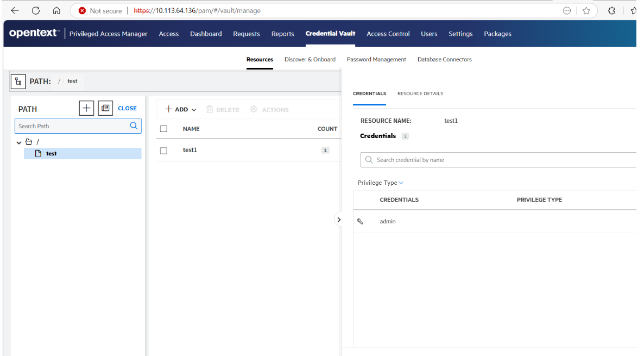The width and height of the screenshot is (644, 356).
Task: Open the Packages menu
Action: point(497,34)
